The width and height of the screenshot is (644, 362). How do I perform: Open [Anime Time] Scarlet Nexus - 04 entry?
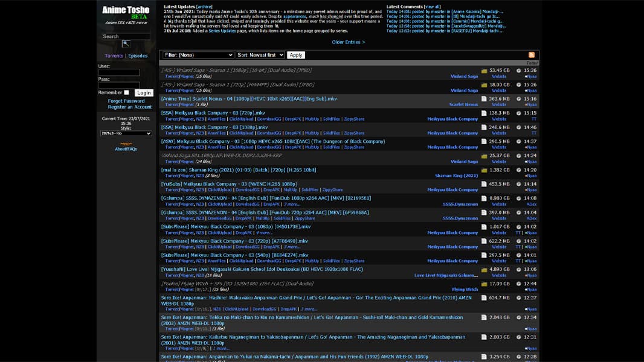(249, 99)
